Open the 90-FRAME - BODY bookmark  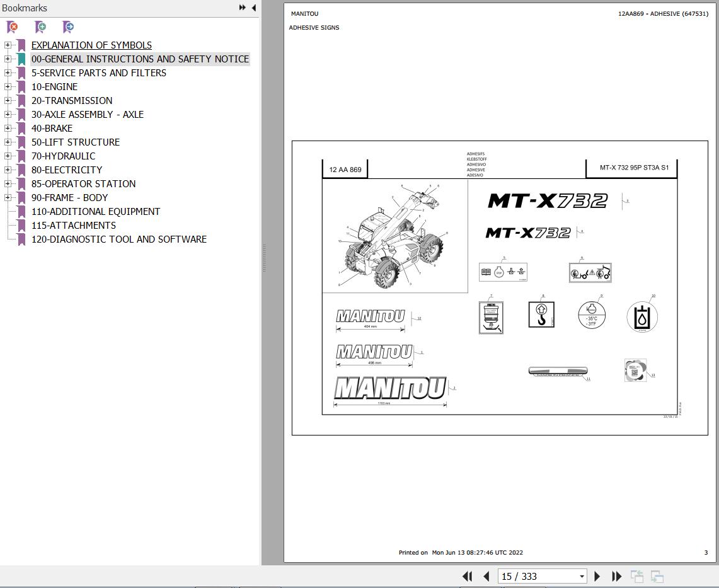(70, 198)
